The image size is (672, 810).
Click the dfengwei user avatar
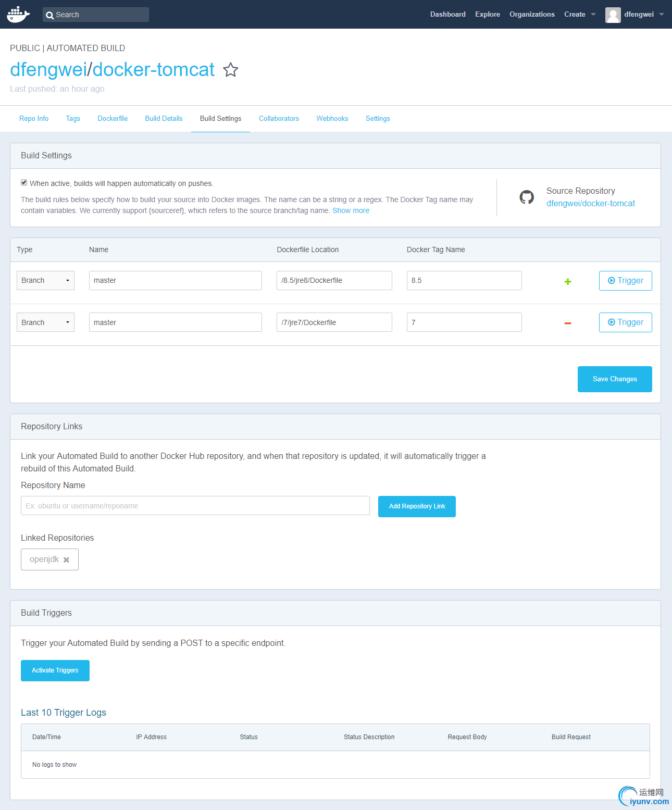(x=613, y=15)
